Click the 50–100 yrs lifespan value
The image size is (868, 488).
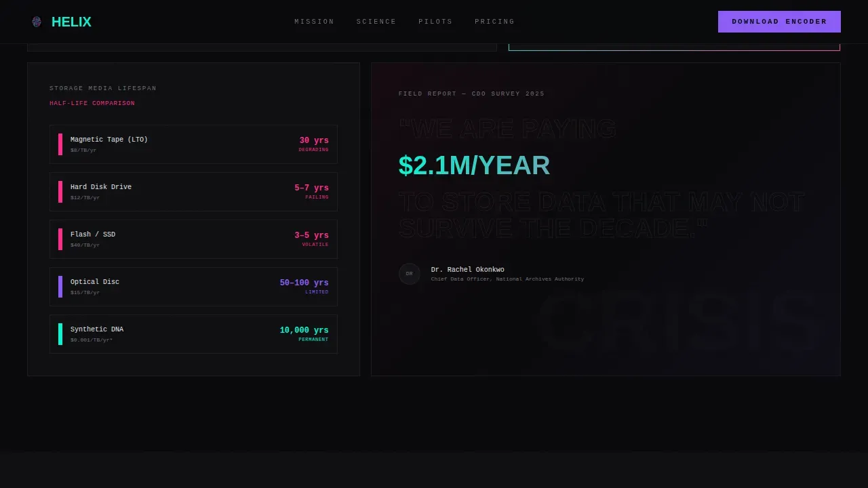pos(304,283)
